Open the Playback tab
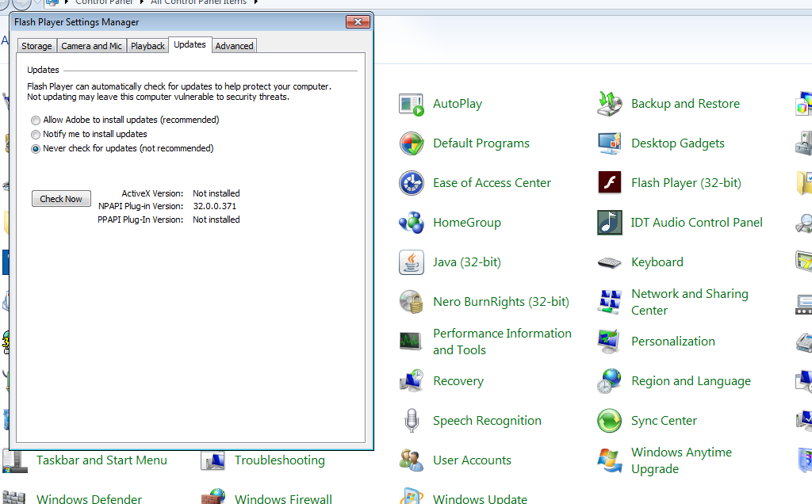This screenshot has height=504, width=812. click(x=147, y=45)
